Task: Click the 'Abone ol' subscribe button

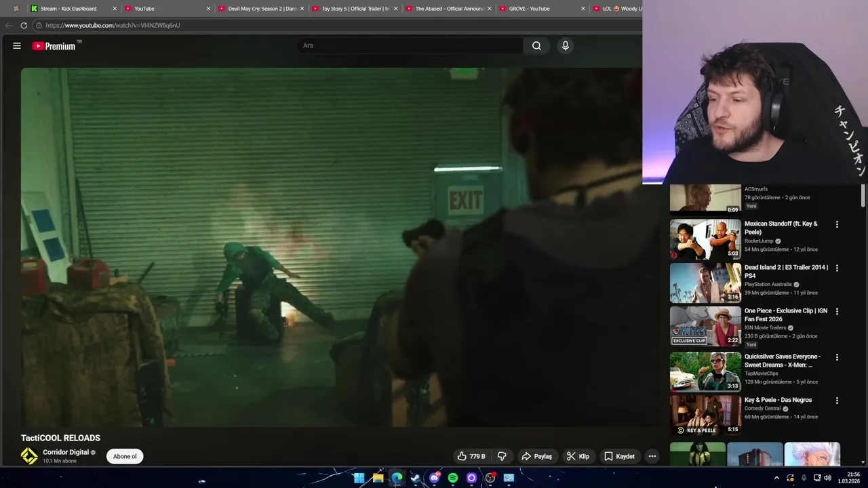Action: (125, 456)
